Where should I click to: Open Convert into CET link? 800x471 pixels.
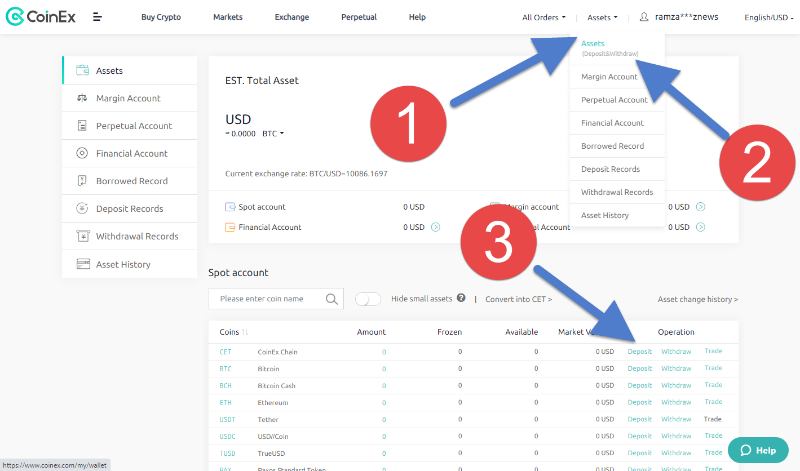pos(518,299)
